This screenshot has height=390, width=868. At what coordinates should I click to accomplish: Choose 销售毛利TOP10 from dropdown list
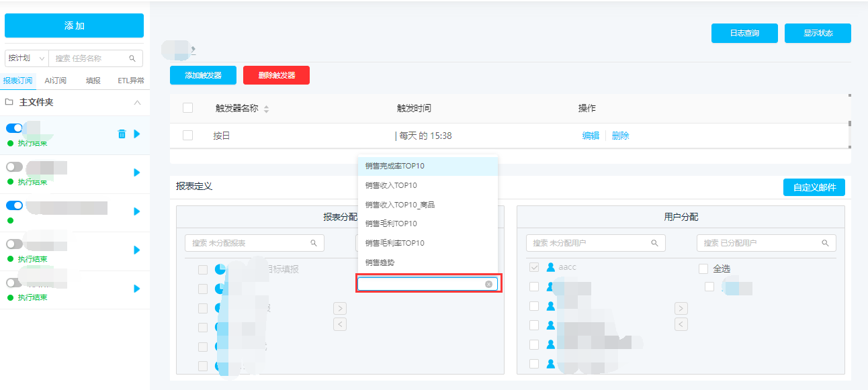tap(428, 224)
